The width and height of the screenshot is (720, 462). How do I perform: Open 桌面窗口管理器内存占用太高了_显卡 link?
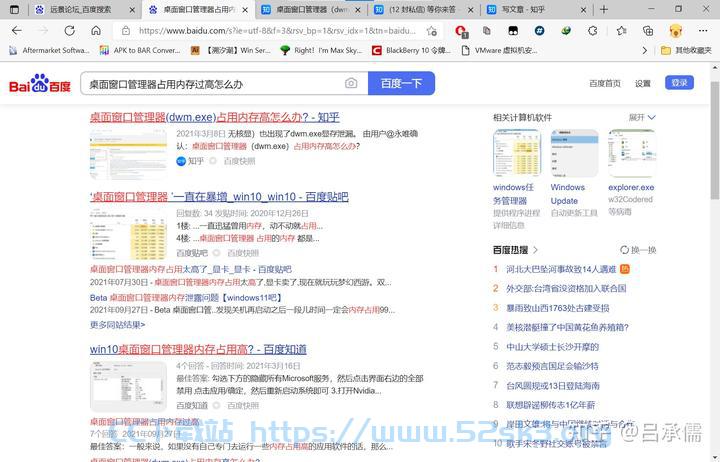tap(191, 269)
